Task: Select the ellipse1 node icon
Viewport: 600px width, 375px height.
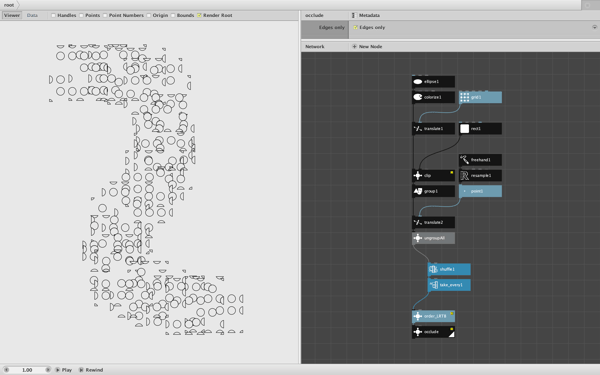Action: pyautogui.click(x=417, y=82)
